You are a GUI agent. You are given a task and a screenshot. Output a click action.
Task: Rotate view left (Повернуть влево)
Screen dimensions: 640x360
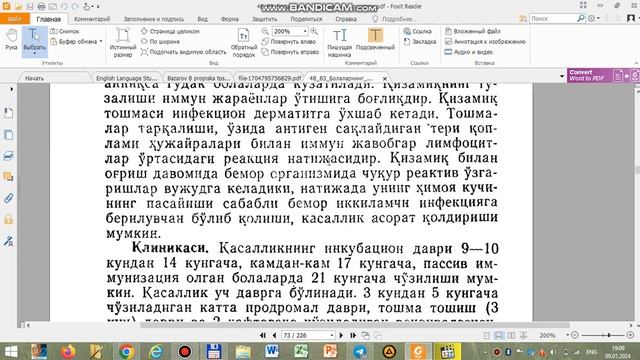(x=289, y=41)
